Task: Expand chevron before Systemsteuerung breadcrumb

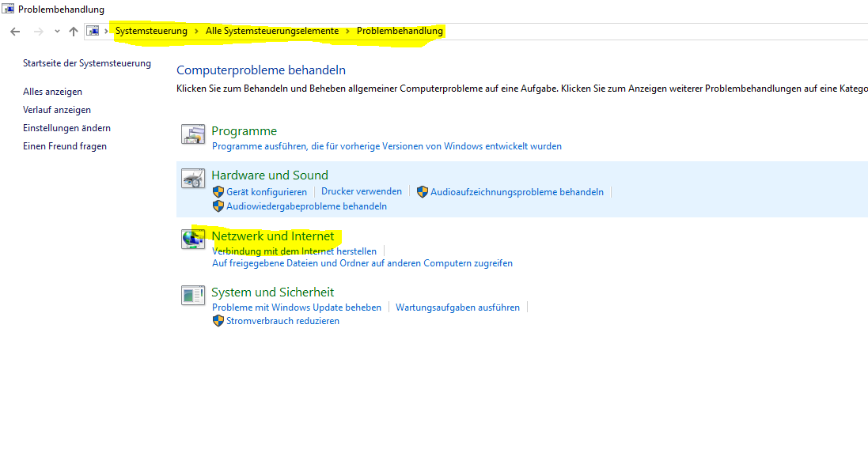Action: [x=106, y=32]
